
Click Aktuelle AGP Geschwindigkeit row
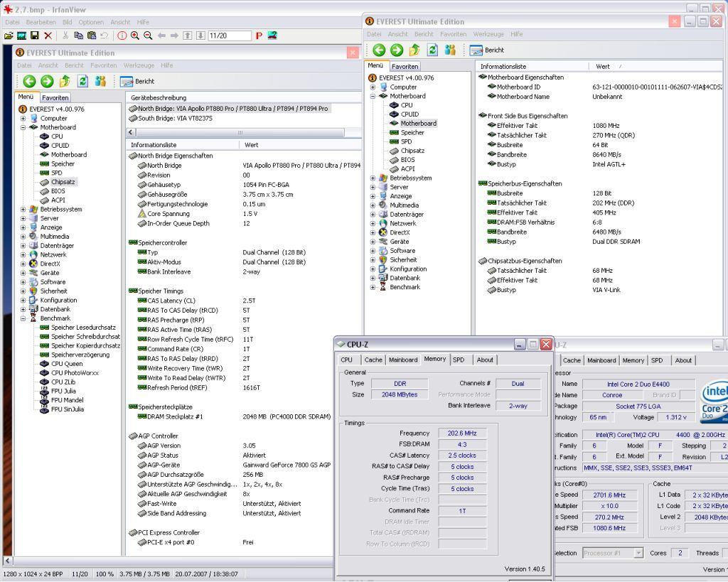(193, 494)
